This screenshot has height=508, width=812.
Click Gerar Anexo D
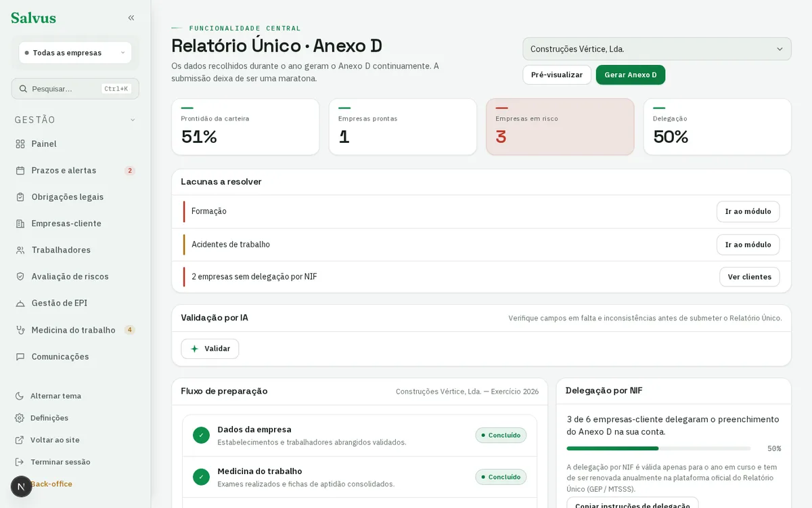(x=631, y=75)
